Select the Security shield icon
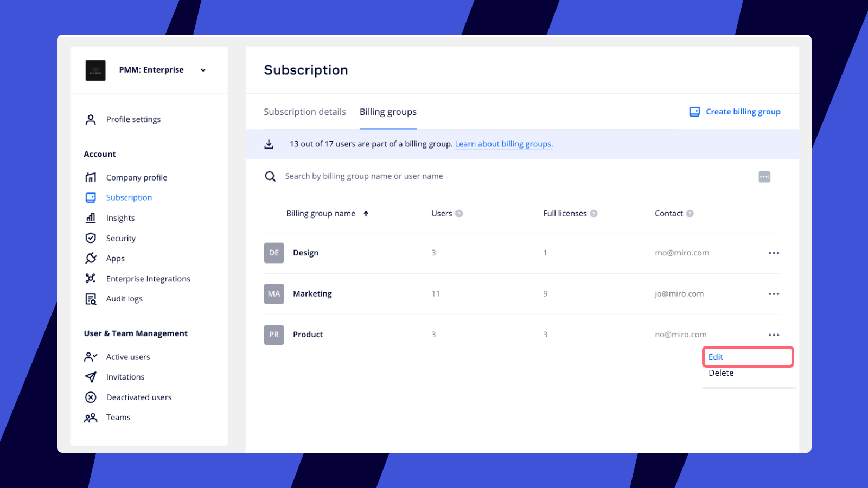868x488 pixels. (91, 238)
